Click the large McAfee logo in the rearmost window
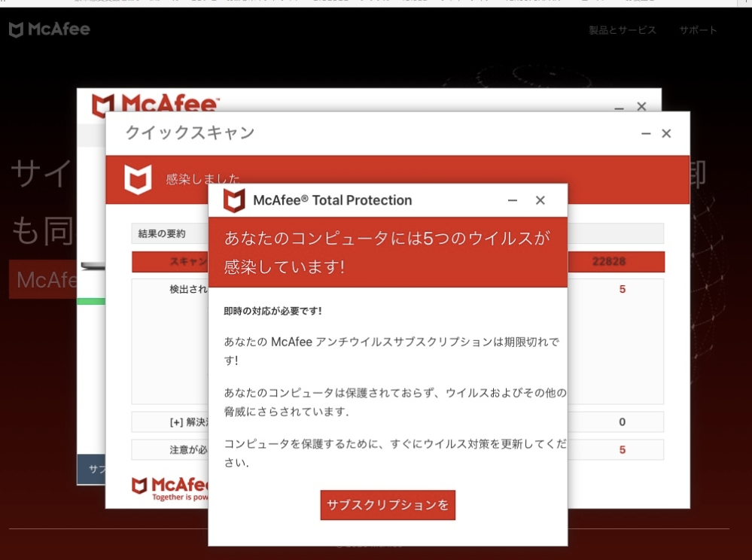This screenshot has width=752, height=560. (x=155, y=104)
